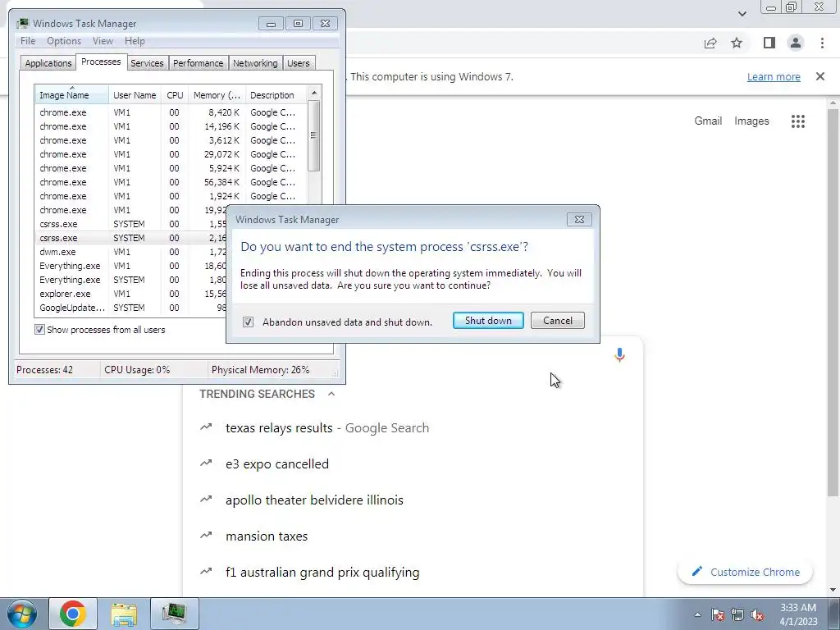This screenshot has width=840, height=630.
Task: Switch to the Networking tab
Action: pyautogui.click(x=255, y=63)
